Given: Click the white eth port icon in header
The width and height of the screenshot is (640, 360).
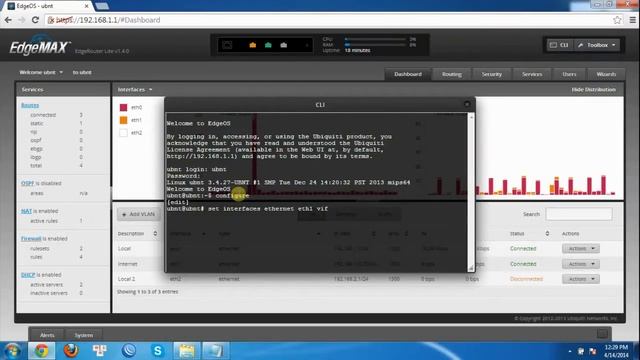Looking at the screenshot, I should pyautogui.click(x=284, y=45).
